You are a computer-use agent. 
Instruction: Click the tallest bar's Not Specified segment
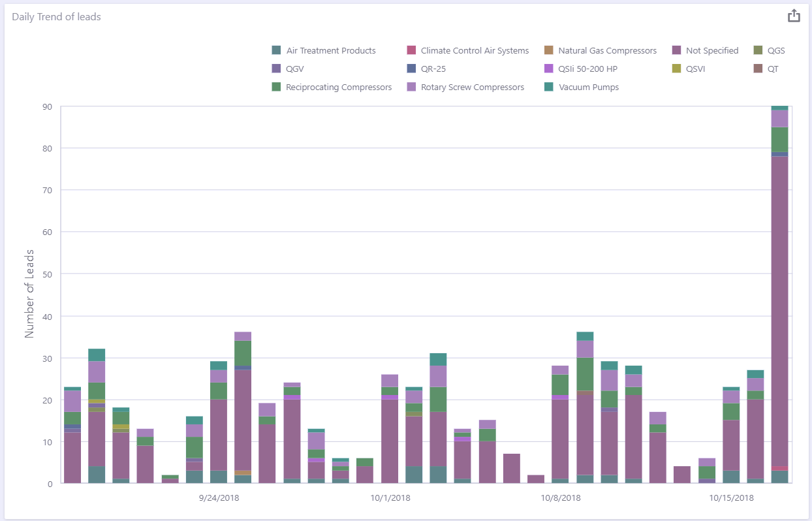coord(779,311)
